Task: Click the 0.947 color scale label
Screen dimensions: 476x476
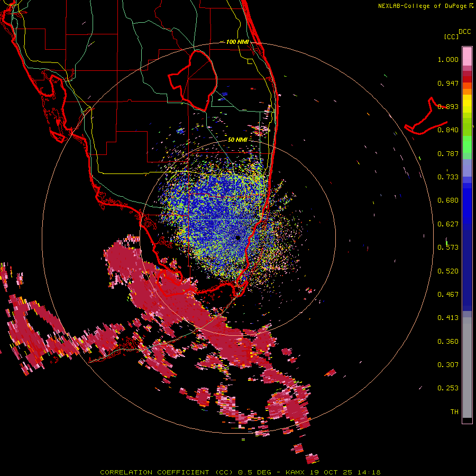Action: pos(448,83)
